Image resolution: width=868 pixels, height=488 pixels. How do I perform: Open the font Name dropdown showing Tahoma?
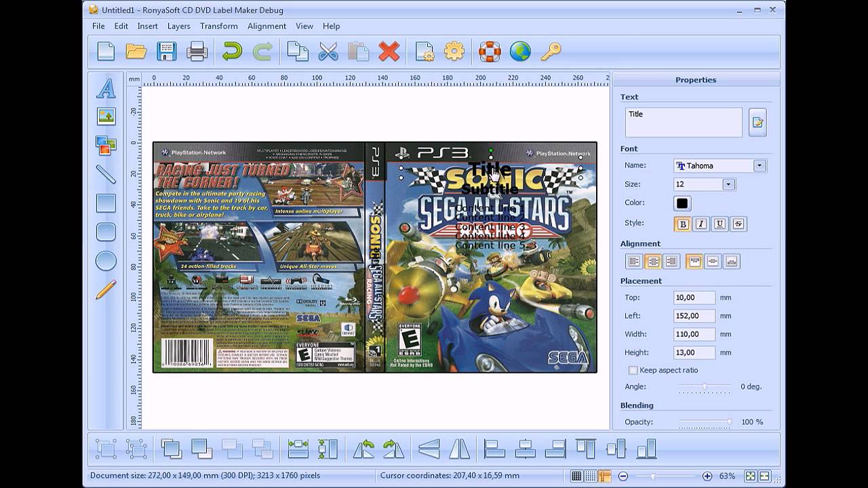point(759,165)
